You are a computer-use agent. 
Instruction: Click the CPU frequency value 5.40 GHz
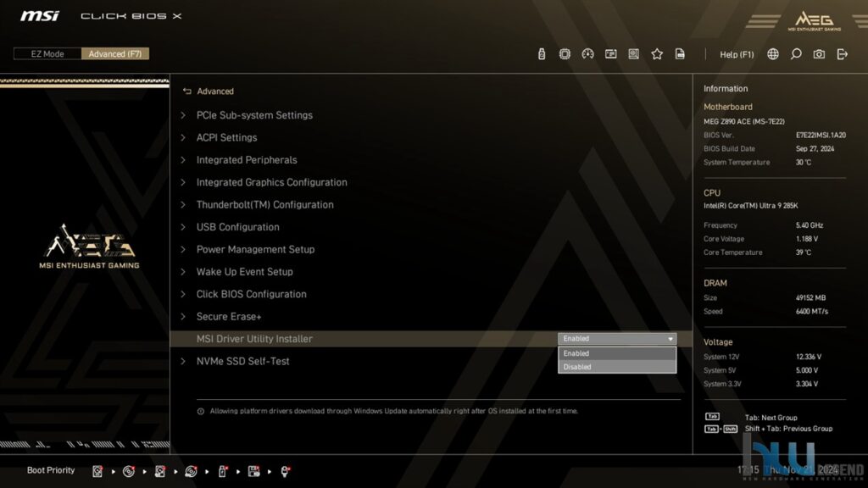810,225
